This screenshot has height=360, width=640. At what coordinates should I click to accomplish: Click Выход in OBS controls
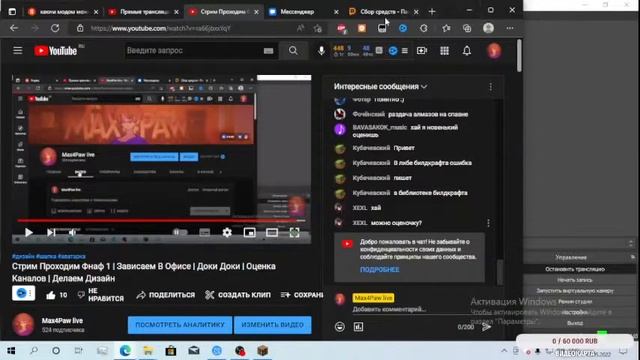pyautogui.click(x=575, y=323)
